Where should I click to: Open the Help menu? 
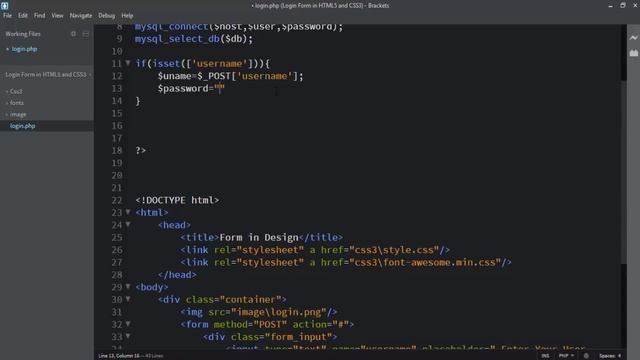[x=127, y=16]
